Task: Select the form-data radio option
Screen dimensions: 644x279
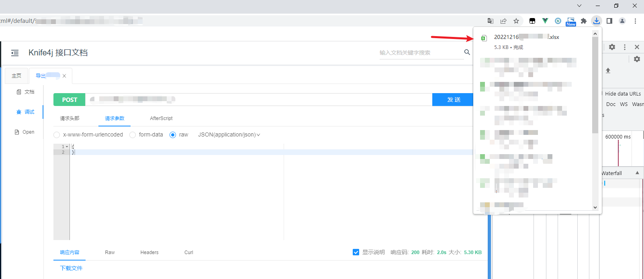Action: point(133,135)
